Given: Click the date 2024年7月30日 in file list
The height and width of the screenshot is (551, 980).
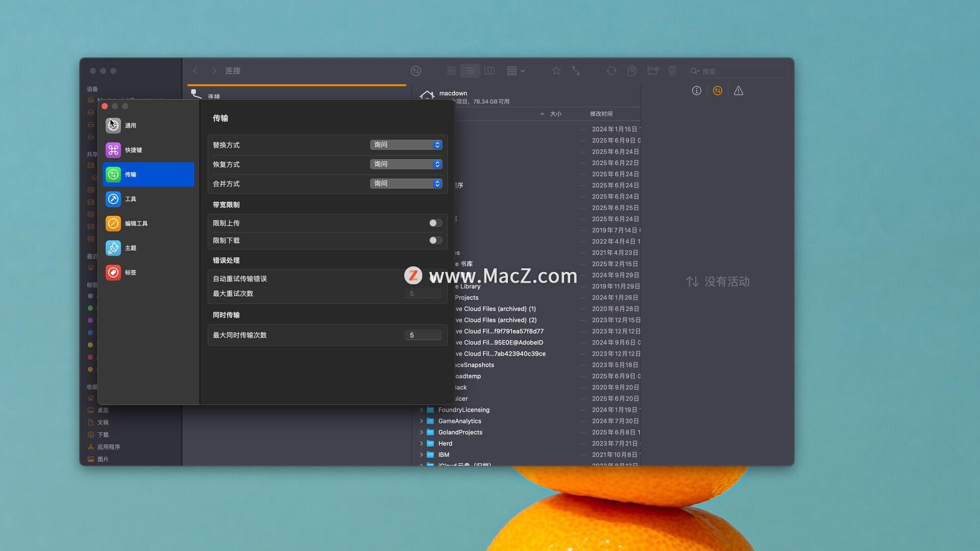Looking at the screenshot, I should pos(615,421).
